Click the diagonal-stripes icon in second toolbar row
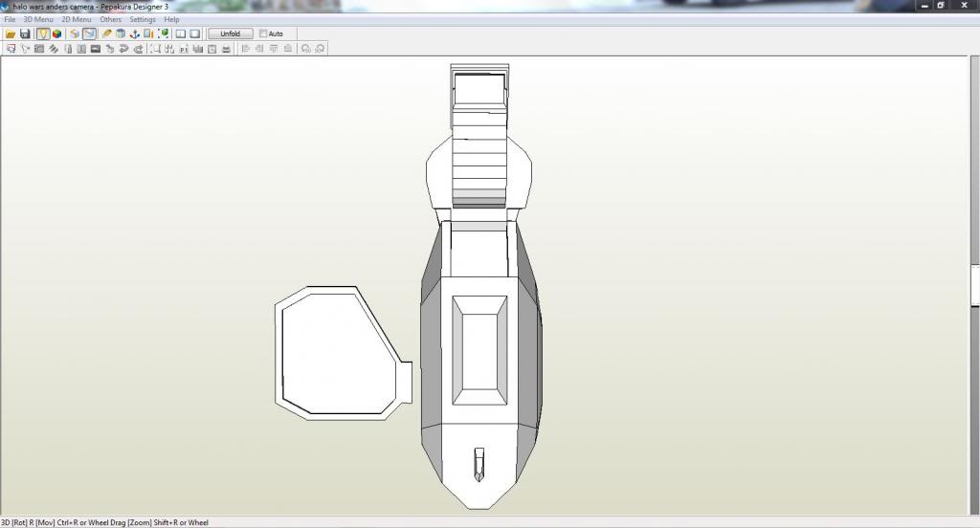The width and height of the screenshot is (980, 528). pos(54,49)
